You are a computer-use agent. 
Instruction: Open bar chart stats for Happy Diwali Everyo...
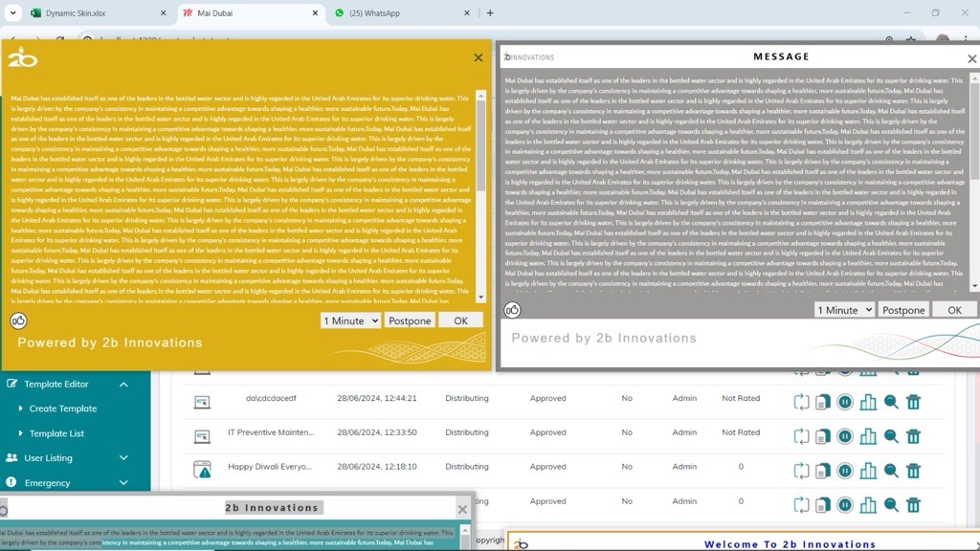tap(868, 471)
